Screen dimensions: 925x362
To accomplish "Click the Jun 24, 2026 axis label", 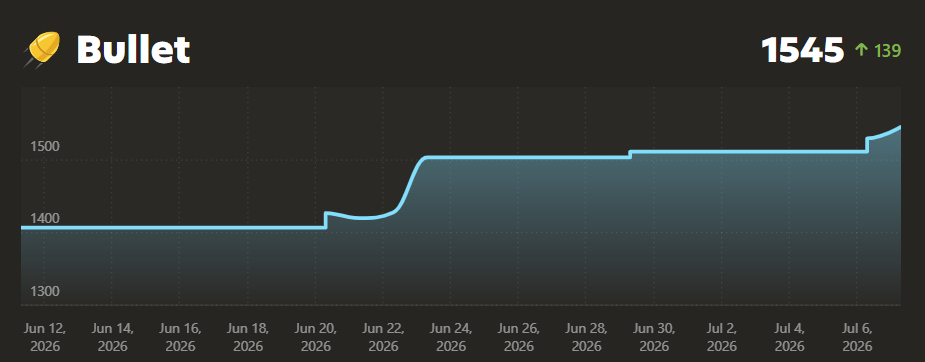I will pyautogui.click(x=451, y=337).
